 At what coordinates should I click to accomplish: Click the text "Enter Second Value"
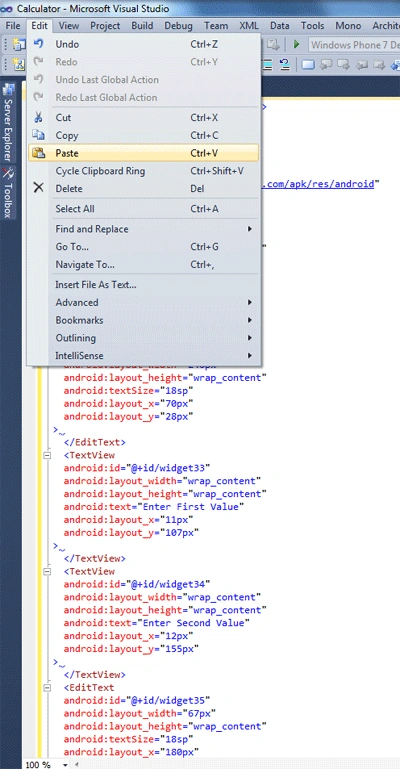click(196, 622)
